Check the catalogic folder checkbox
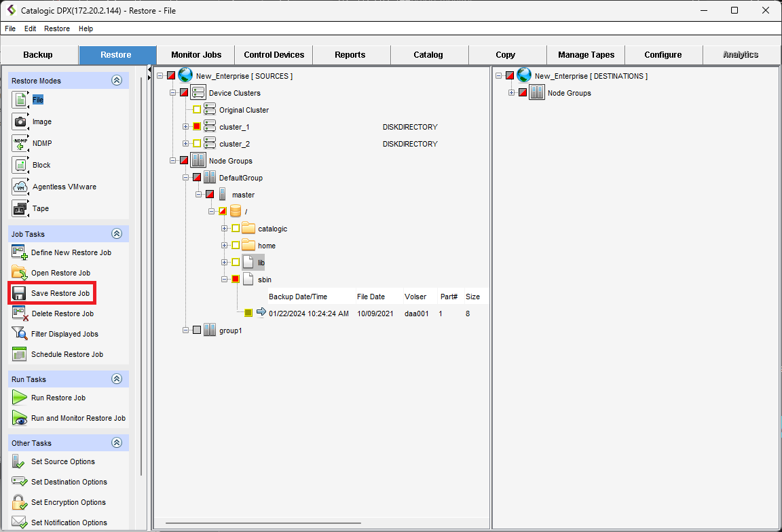Screen dimensions: 782x532 236,229
